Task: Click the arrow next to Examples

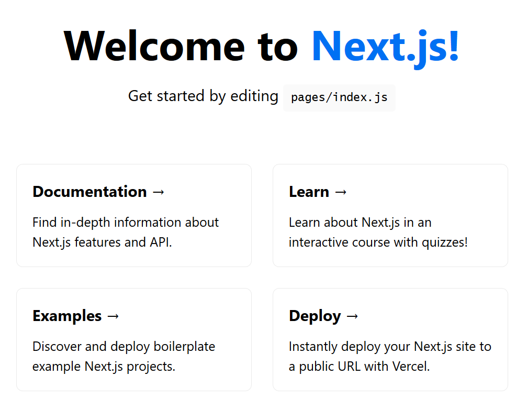Action: click(x=115, y=316)
